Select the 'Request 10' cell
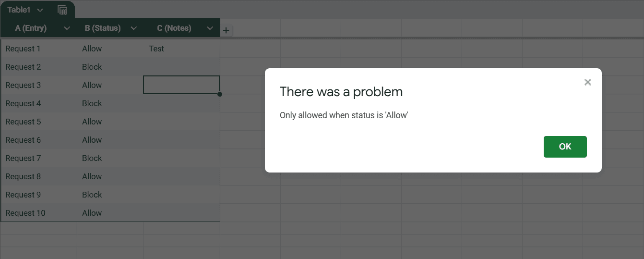Screen dimensions: 644x259 [x=39, y=213]
